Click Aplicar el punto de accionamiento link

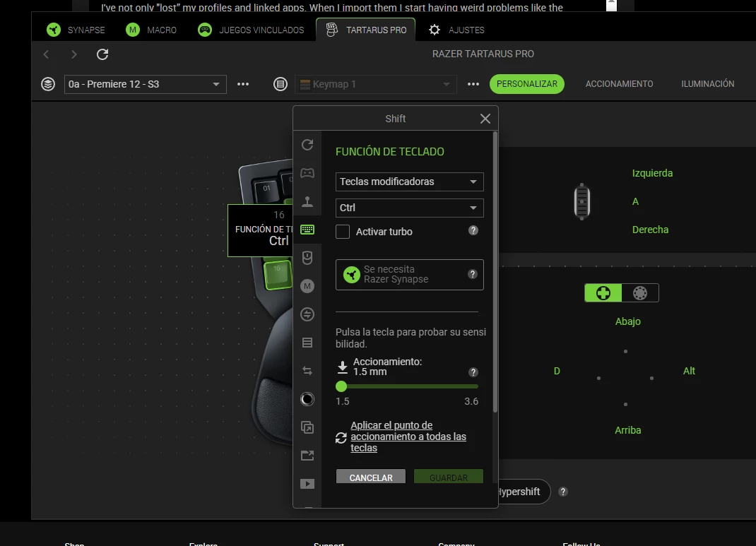point(408,437)
